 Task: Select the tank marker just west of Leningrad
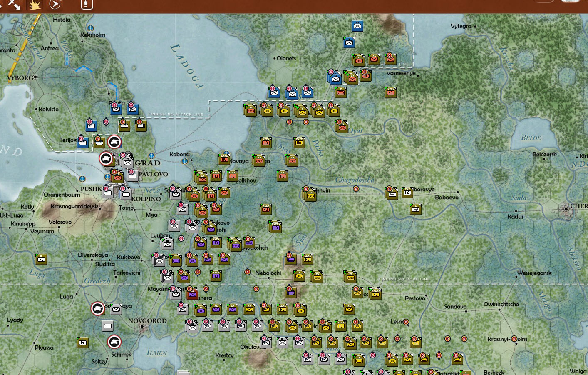106,159
